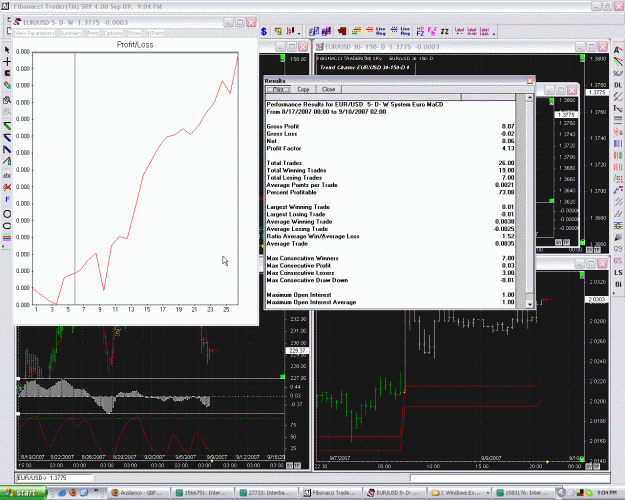The height and width of the screenshot is (500, 625).
Task: Select the red A text tool on right
Action: [617, 50]
